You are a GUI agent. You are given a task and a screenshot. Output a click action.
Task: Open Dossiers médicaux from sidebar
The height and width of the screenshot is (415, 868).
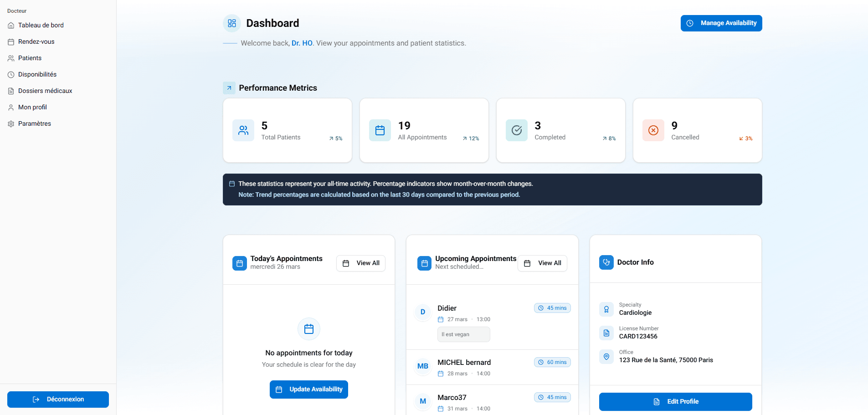[x=45, y=91]
